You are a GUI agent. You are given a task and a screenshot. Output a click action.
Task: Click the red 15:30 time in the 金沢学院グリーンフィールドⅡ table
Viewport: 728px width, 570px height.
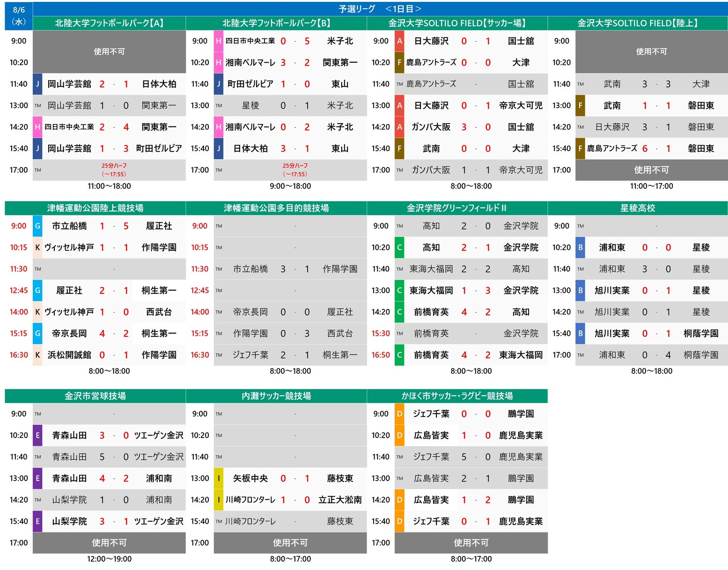[381, 334]
